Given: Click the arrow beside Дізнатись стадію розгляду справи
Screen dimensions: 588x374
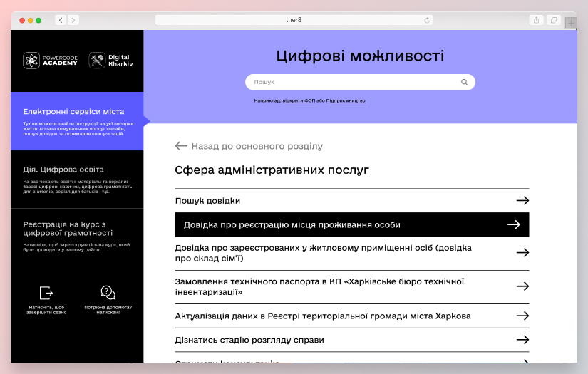Looking at the screenshot, I should coord(522,340).
